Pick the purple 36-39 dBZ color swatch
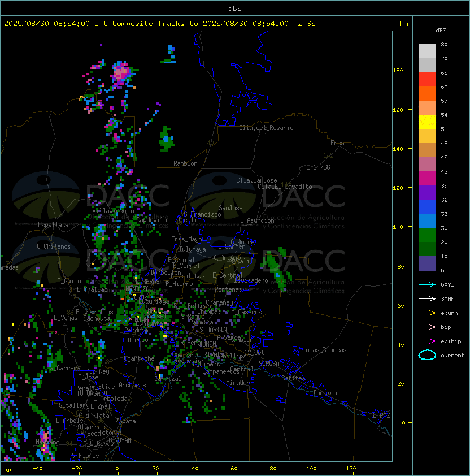 click(x=427, y=192)
